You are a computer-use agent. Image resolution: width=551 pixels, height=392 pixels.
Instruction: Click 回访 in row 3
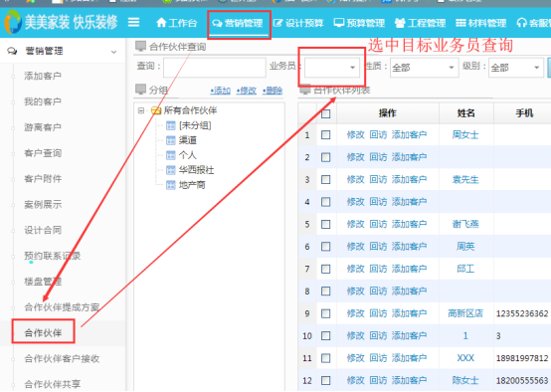pos(378,180)
